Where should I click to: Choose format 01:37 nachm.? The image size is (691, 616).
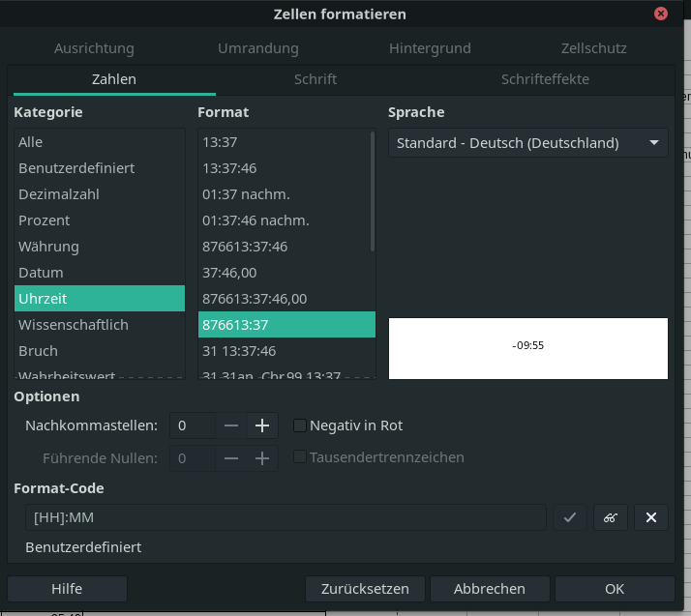pyautogui.click(x=285, y=194)
